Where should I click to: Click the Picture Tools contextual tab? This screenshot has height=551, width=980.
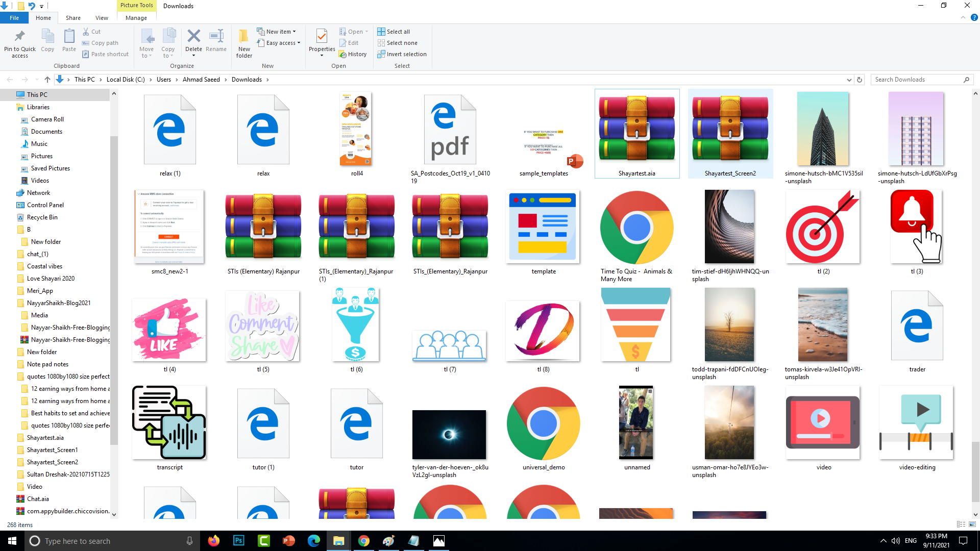[x=136, y=6]
